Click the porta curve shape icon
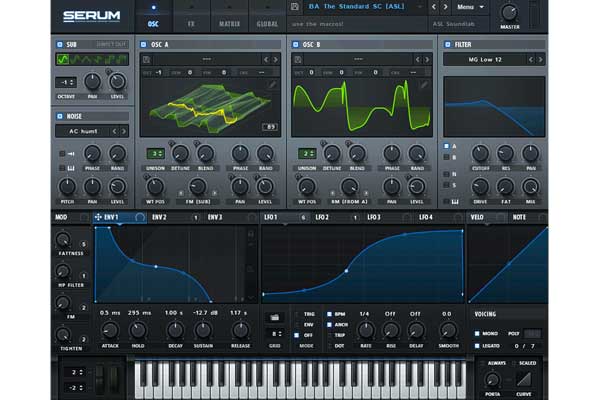 pos(524,379)
